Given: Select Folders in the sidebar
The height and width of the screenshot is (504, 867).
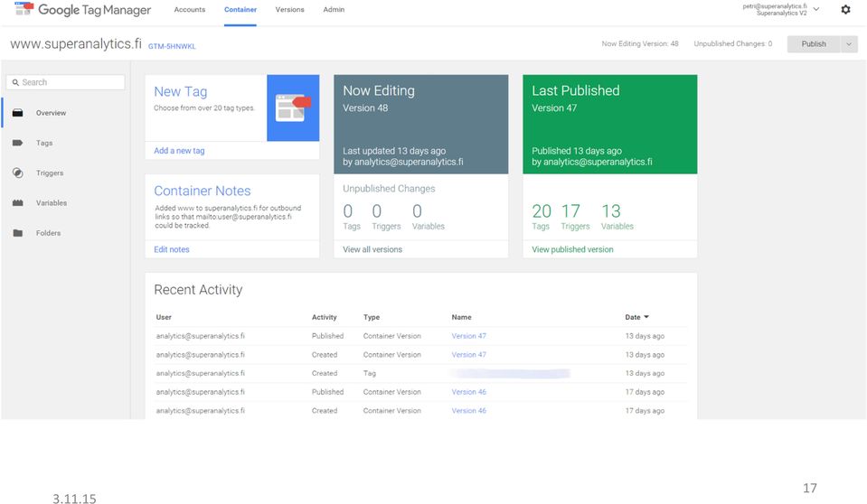Looking at the screenshot, I should click(48, 233).
